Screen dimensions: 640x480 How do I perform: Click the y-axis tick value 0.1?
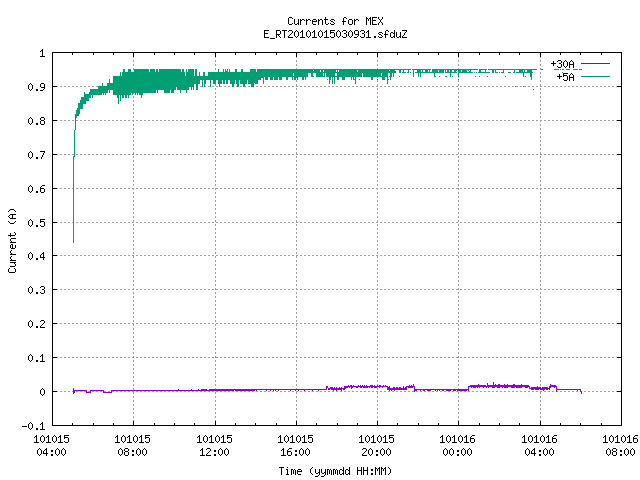click(x=36, y=358)
